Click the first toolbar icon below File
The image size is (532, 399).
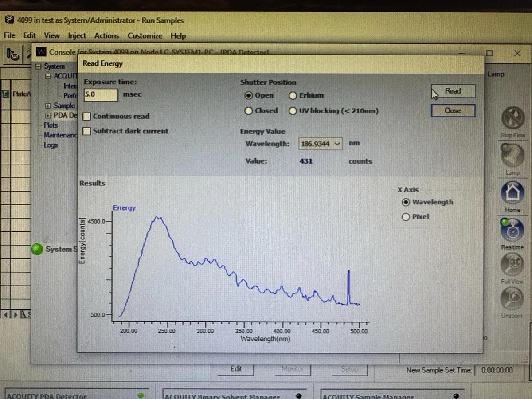[13, 55]
